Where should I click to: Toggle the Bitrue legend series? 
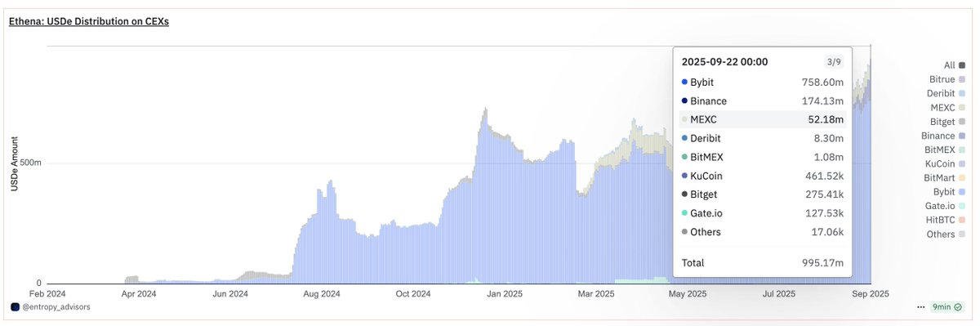click(x=947, y=79)
